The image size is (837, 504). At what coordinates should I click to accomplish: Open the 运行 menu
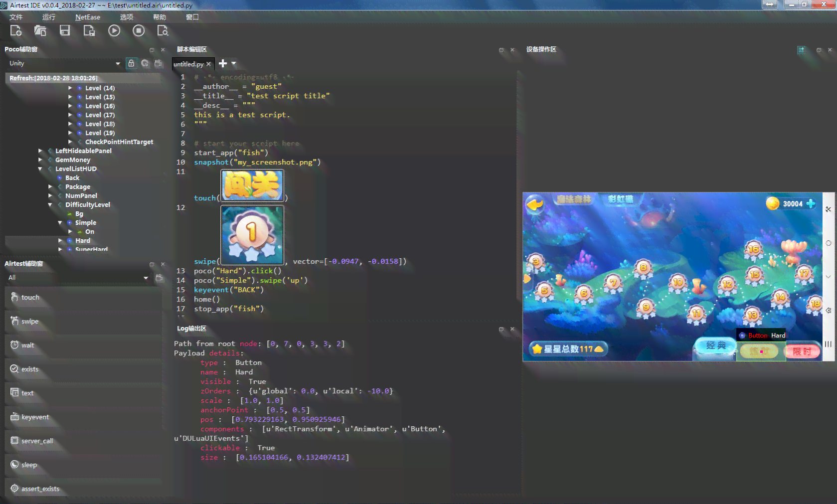tap(49, 17)
